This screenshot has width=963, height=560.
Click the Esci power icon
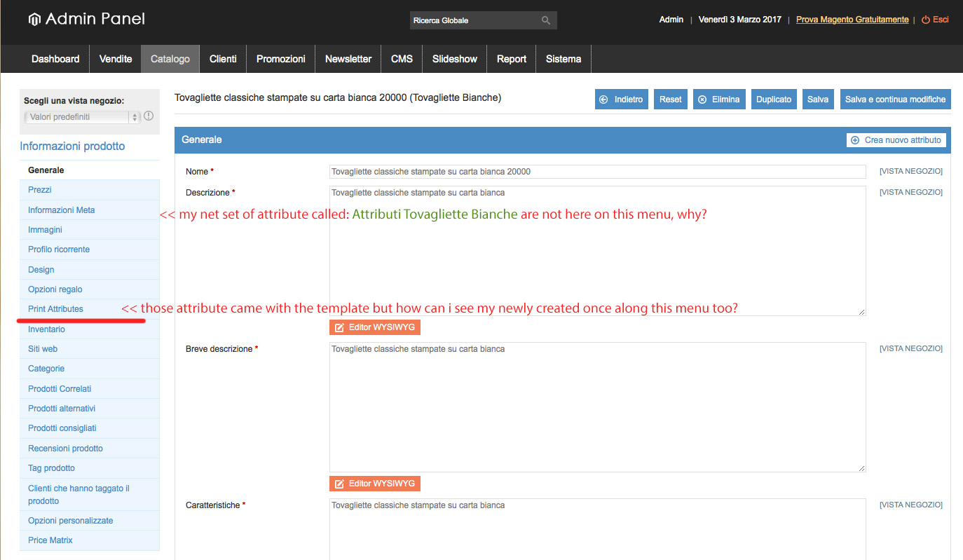[925, 20]
